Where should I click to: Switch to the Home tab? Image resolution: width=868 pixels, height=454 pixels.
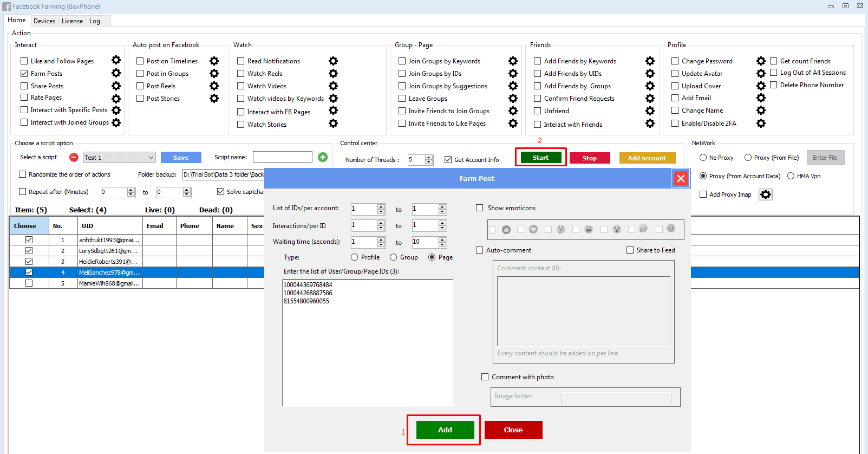click(16, 20)
